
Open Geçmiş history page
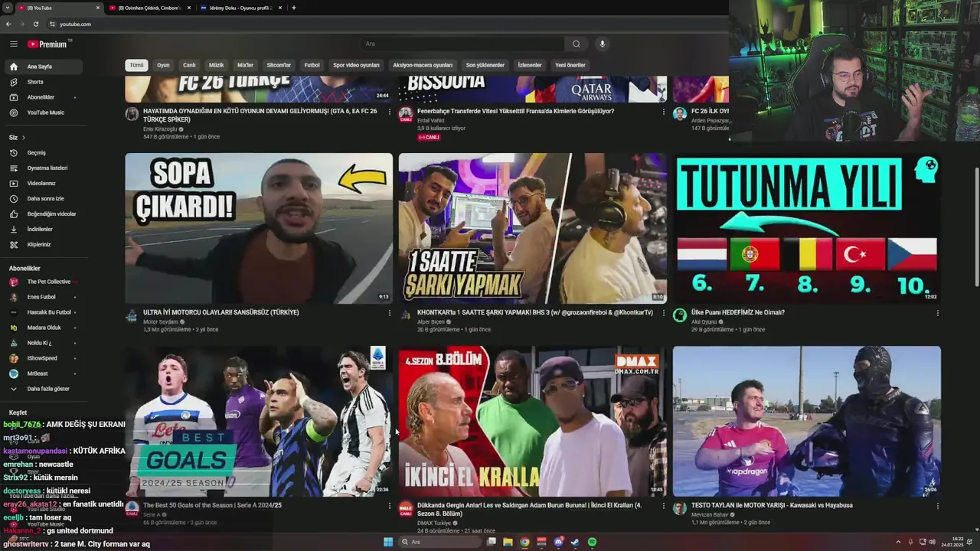(43, 152)
